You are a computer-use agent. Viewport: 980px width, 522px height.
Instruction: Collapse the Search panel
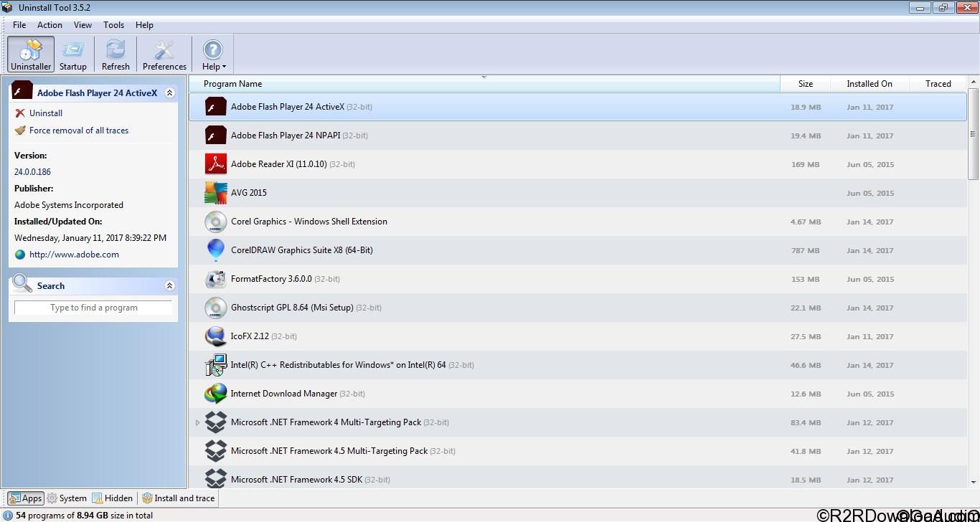(169, 285)
